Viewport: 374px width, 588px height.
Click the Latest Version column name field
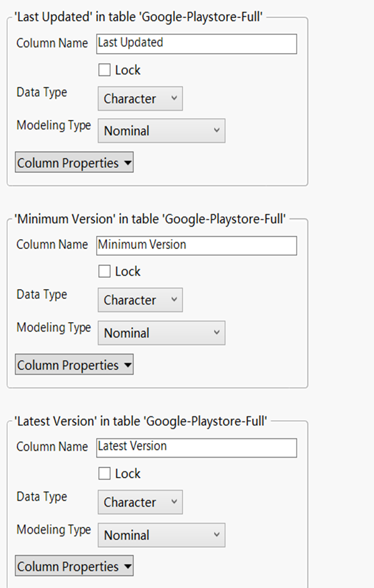[197, 448]
